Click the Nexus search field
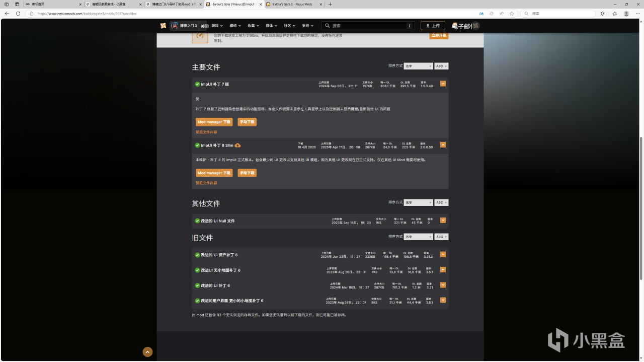 [x=368, y=26]
